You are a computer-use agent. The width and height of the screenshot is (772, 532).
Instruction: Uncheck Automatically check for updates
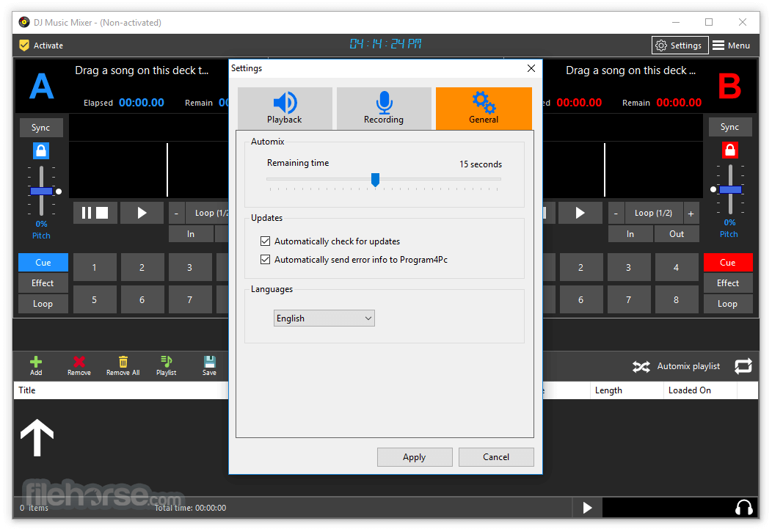[x=266, y=241]
